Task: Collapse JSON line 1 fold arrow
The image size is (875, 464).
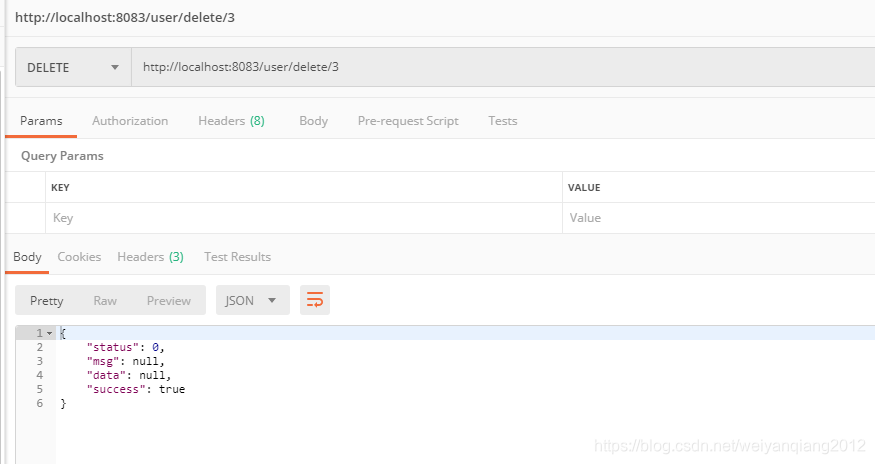Action: coord(50,333)
